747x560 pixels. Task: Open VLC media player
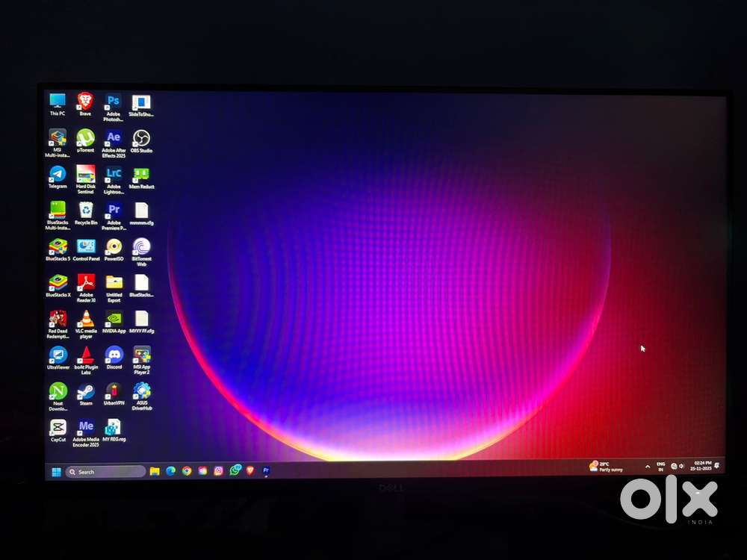84,320
